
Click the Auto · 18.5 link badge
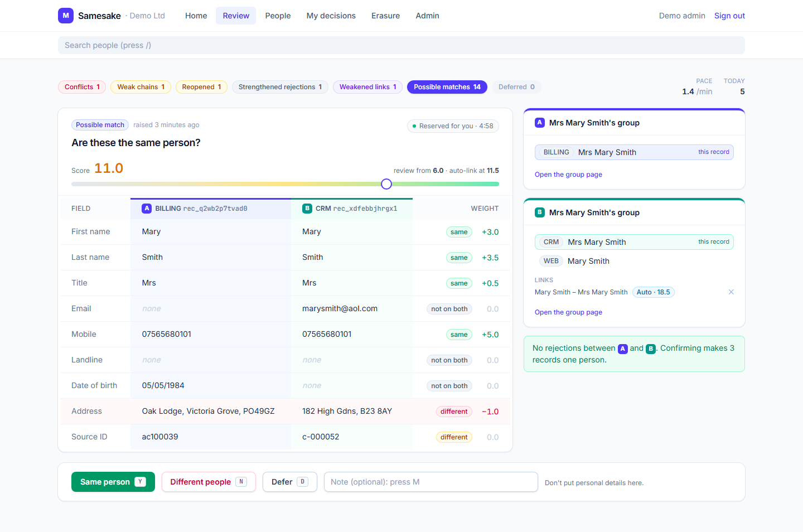(x=653, y=292)
